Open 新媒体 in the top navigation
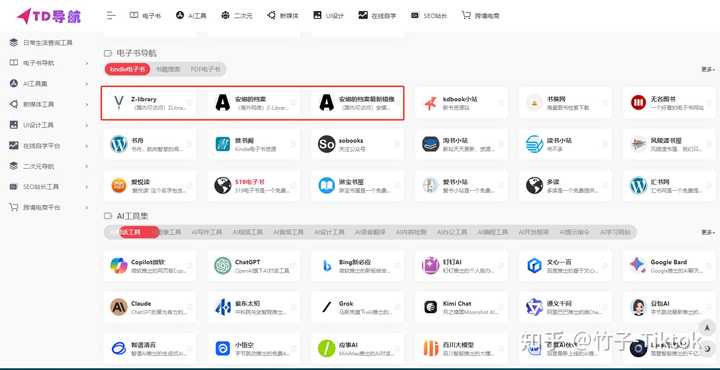720x370 pixels. 282,16
